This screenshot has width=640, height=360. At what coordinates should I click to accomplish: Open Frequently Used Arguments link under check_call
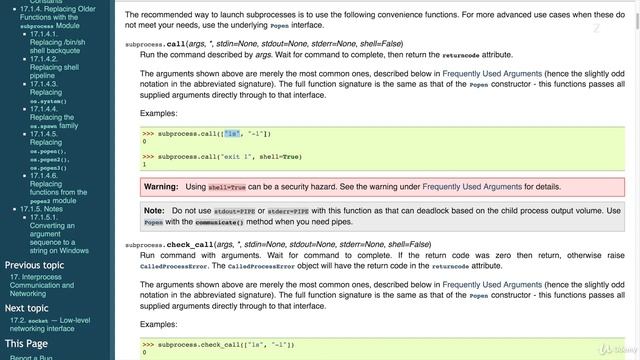tap(492, 285)
